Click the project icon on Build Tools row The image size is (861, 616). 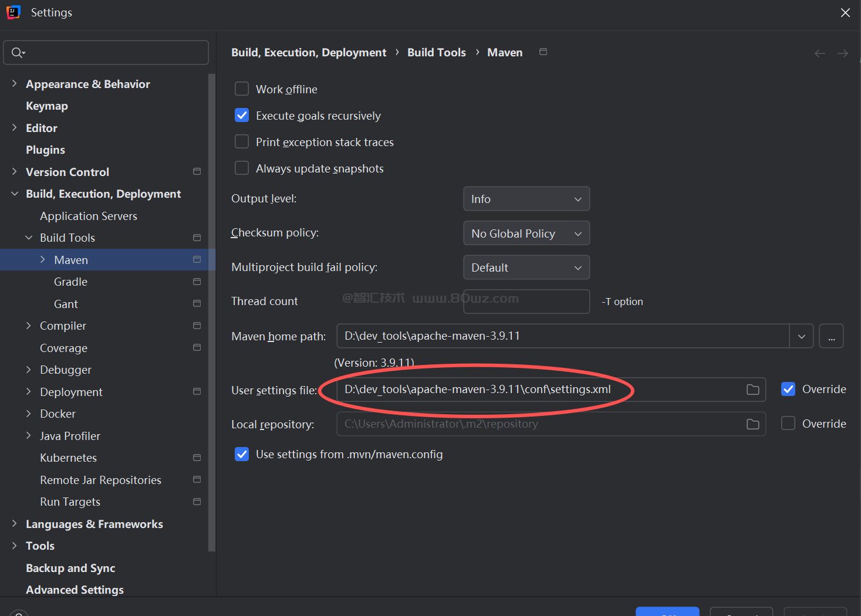197,238
